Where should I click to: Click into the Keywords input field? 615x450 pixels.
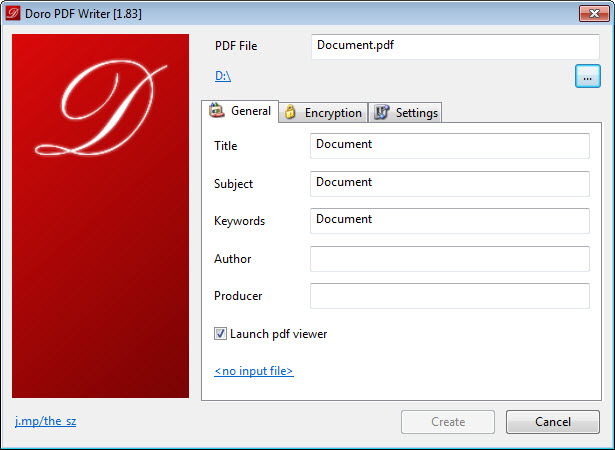click(x=450, y=221)
